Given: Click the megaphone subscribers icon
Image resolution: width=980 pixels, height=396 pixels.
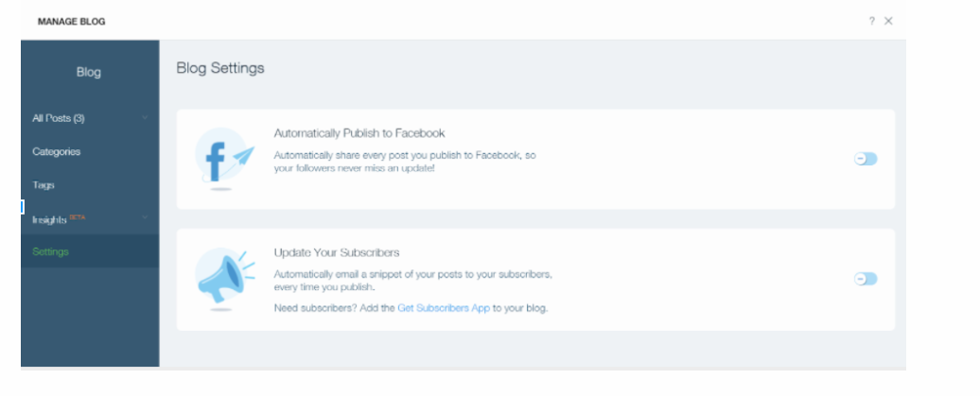Looking at the screenshot, I should pos(224,279).
